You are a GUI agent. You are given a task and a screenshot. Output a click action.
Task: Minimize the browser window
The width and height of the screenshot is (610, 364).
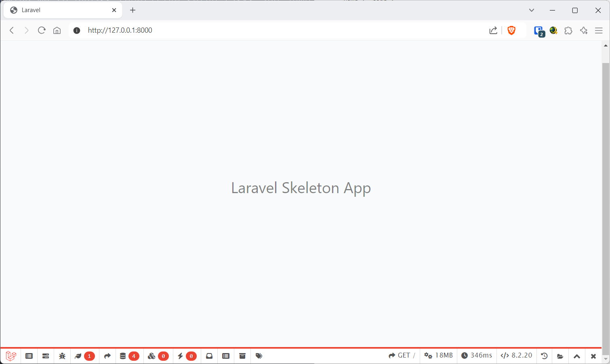(x=552, y=10)
